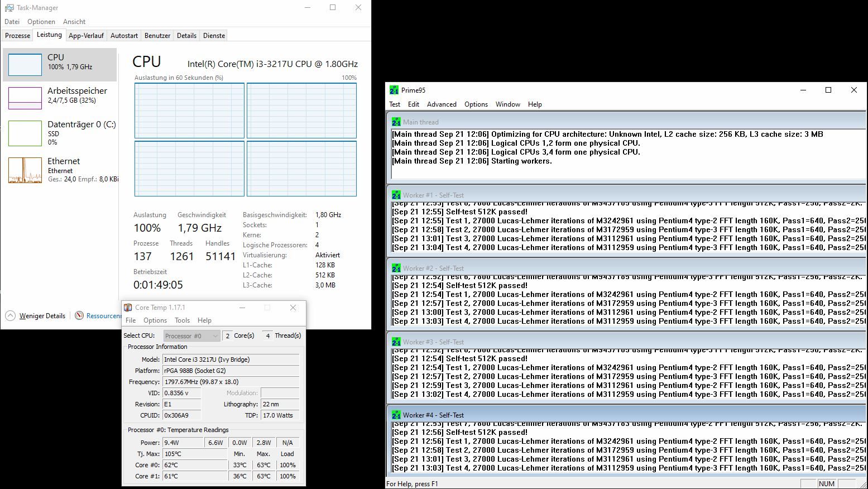Click the Core Temp Model field
Image resolution: width=868 pixels, height=489 pixels.
pyautogui.click(x=231, y=359)
